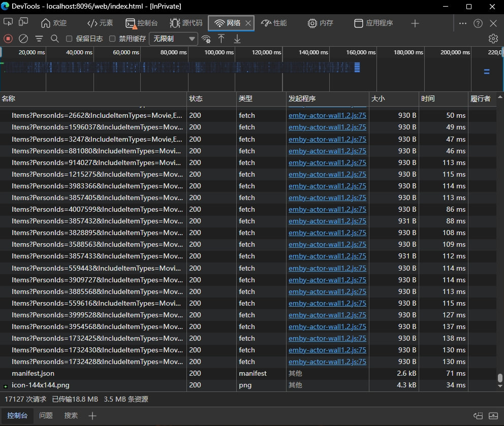Open the 应用程序 tab
This screenshot has width=504, height=426.
pyautogui.click(x=373, y=23)
